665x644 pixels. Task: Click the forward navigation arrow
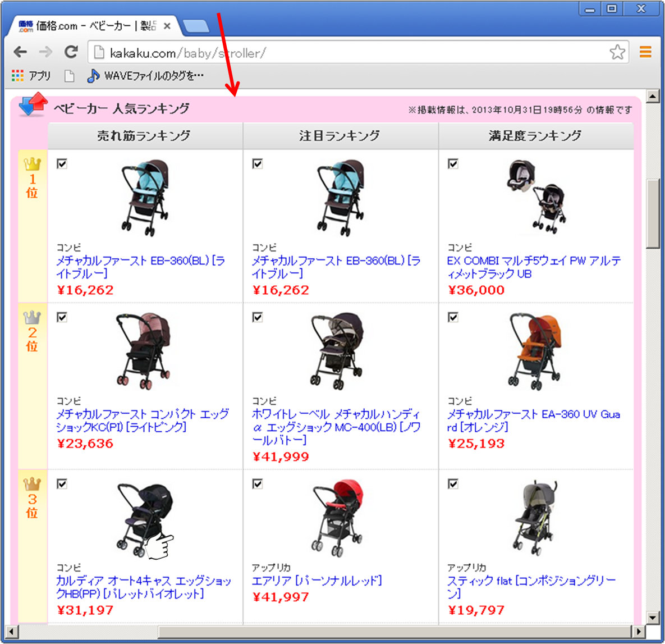tap(45, 52)
